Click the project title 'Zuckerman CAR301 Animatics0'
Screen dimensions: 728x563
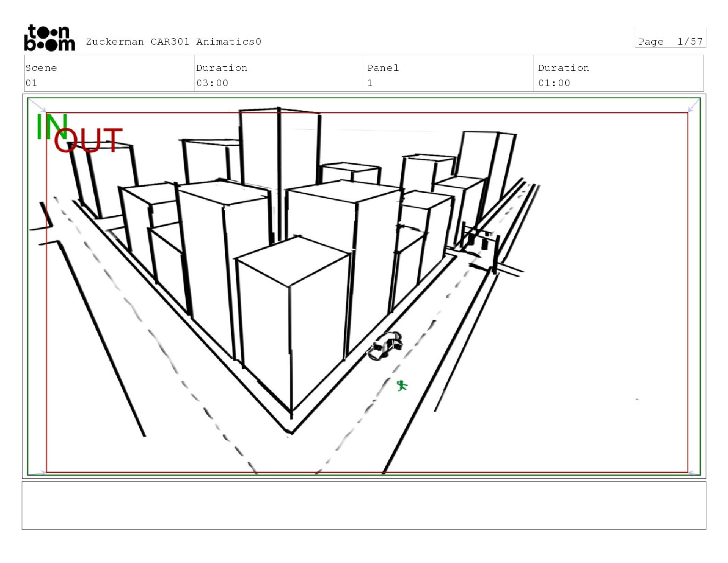173,42
